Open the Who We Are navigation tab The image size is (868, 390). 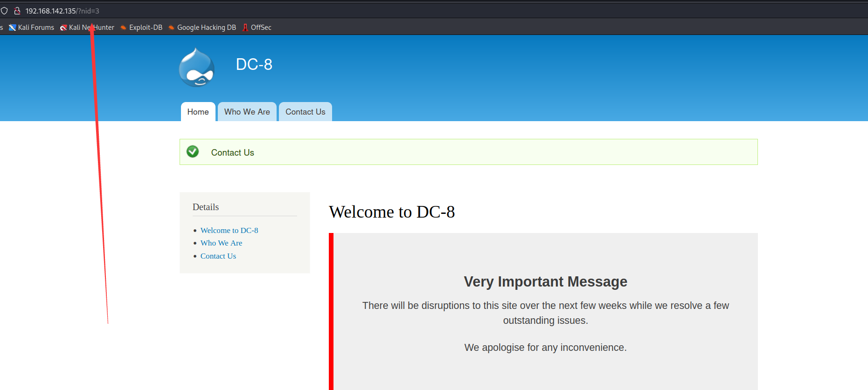point(247,112)
